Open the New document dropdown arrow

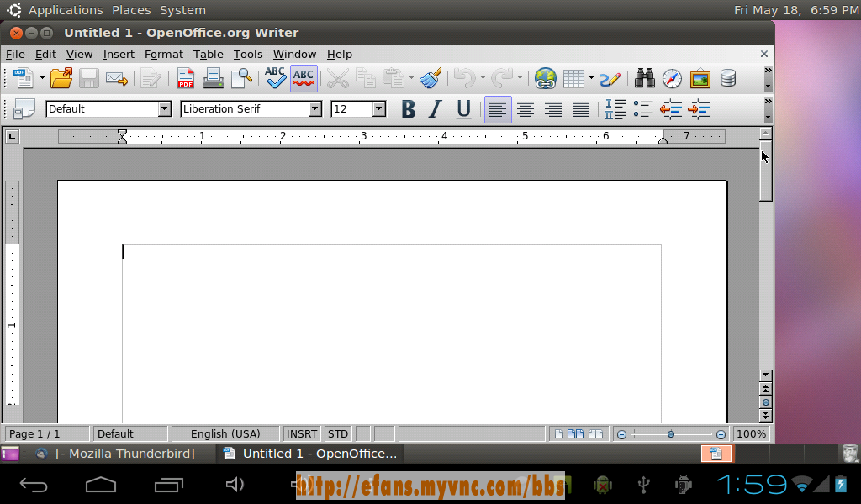pos(42,78)
